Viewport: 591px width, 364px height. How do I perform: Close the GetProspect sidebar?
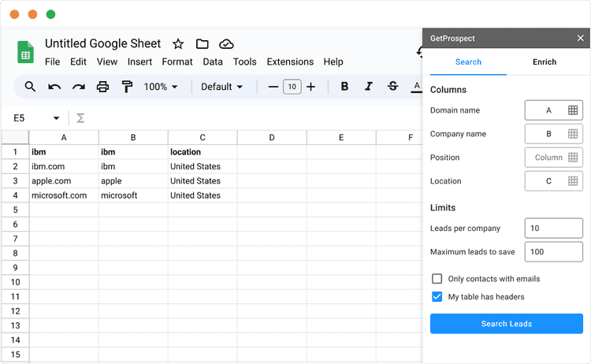pos(581,38)
